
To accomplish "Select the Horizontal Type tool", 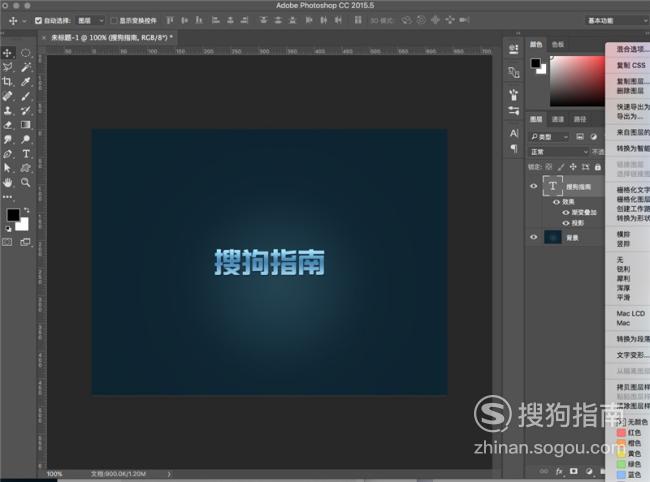I will point(26,154).
